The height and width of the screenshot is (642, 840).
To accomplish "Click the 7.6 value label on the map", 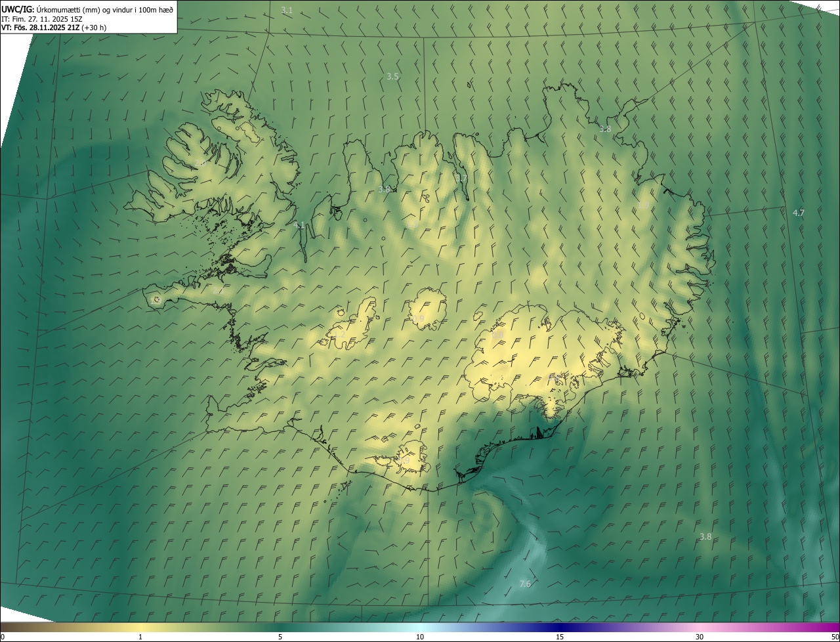I will (525, 584).
